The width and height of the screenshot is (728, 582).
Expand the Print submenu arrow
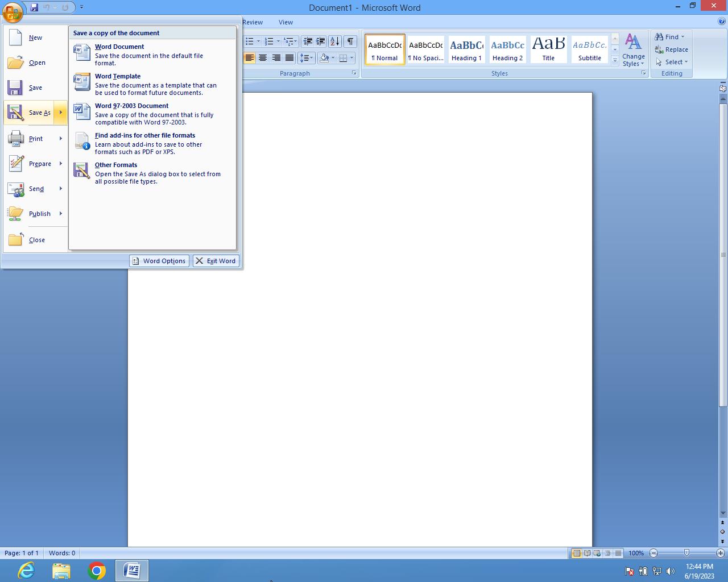tap(60, 139)
